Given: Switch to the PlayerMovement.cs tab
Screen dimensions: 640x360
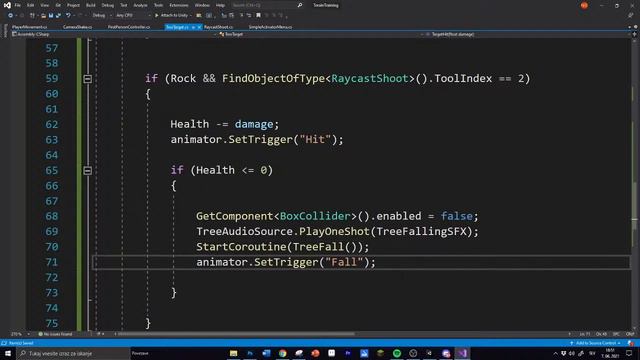Looking at the screenshot, I should coord(30,27).
